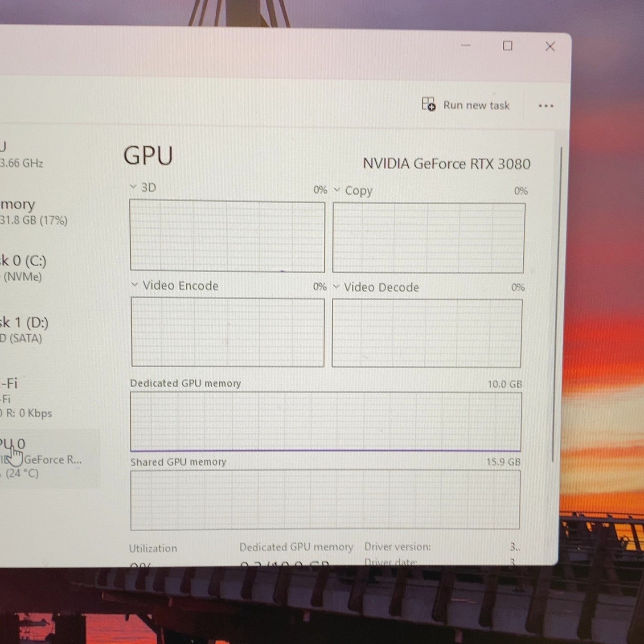Click the 3D usage graph
This screenshot has width=644, height=644.
(227, 236)
